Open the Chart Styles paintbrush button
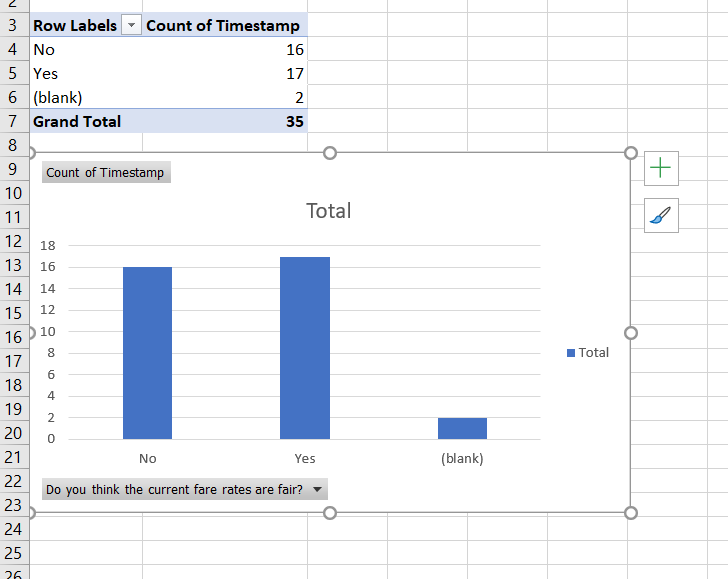The image size is (728, 579). point(661,214)
